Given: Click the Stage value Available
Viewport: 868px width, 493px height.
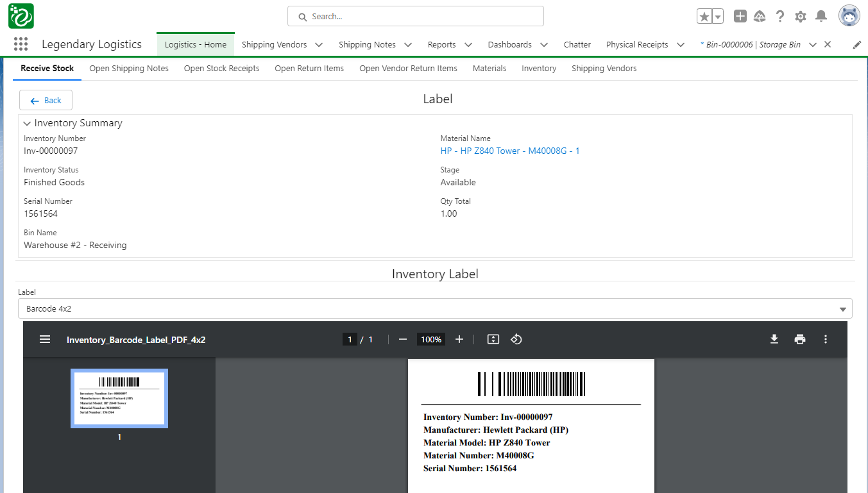Looking at the screenshot, I should coord(458,182).
